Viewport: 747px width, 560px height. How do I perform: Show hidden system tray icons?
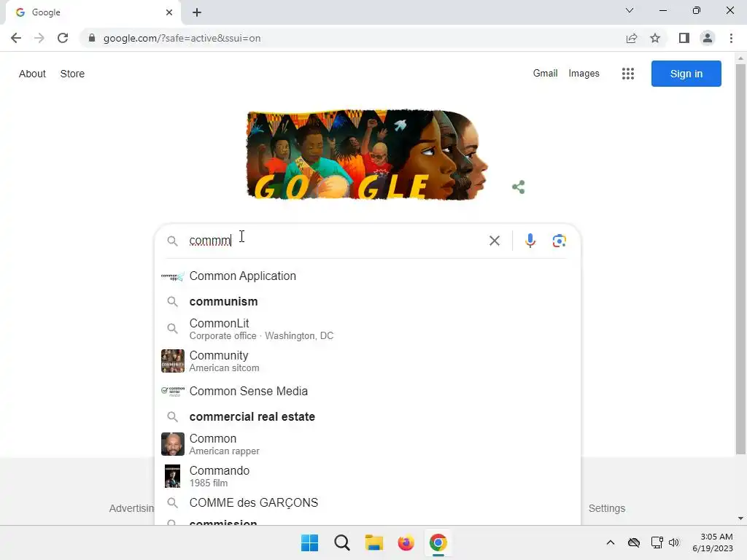click(611, 542)
